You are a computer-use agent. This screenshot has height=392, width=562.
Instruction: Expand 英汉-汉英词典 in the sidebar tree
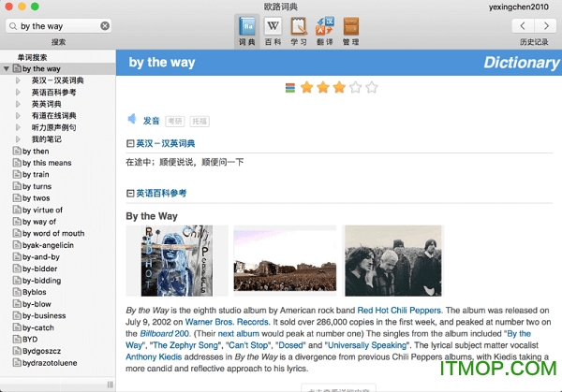[18, 80]
